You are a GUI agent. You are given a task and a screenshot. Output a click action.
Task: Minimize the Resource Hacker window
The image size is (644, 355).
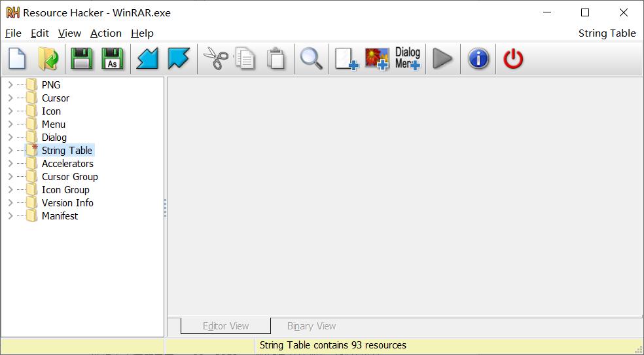tap(547, 12)
